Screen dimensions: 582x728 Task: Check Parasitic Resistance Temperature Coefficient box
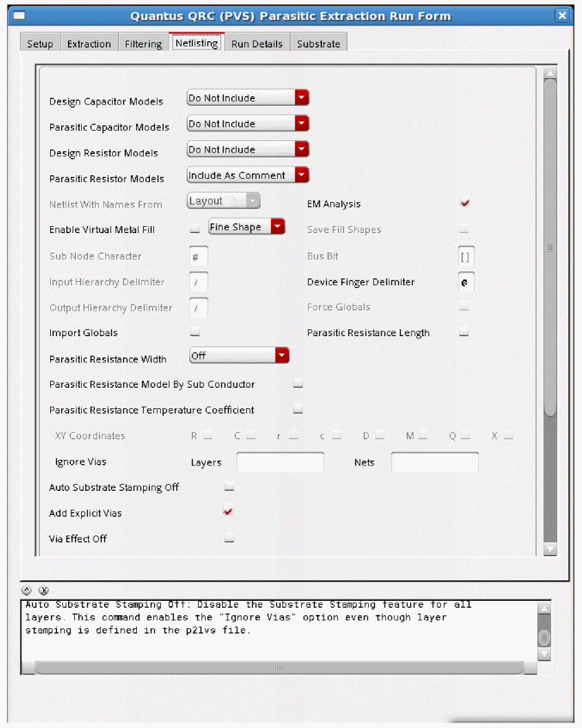click(x=298, y=409)
